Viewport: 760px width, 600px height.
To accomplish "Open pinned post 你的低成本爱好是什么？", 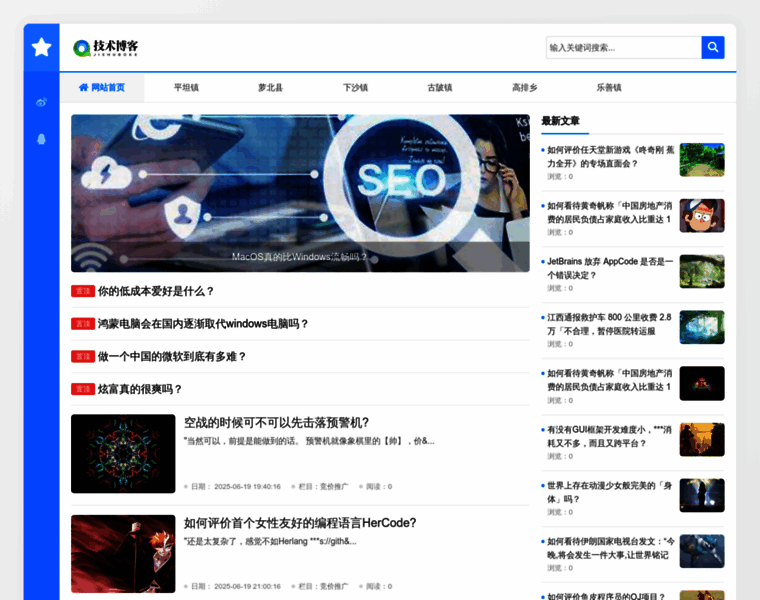I will click(x=156, y=291).
